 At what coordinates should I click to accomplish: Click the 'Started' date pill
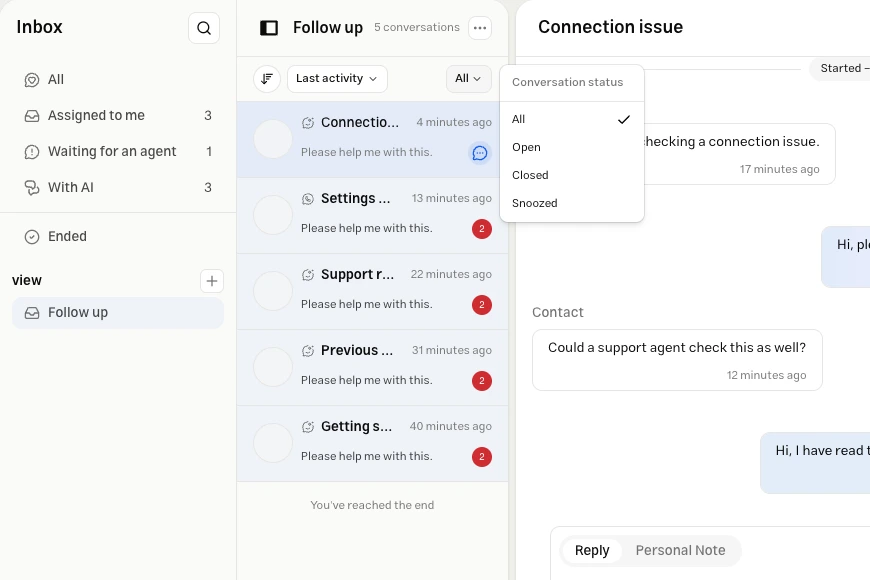point(839,68)
